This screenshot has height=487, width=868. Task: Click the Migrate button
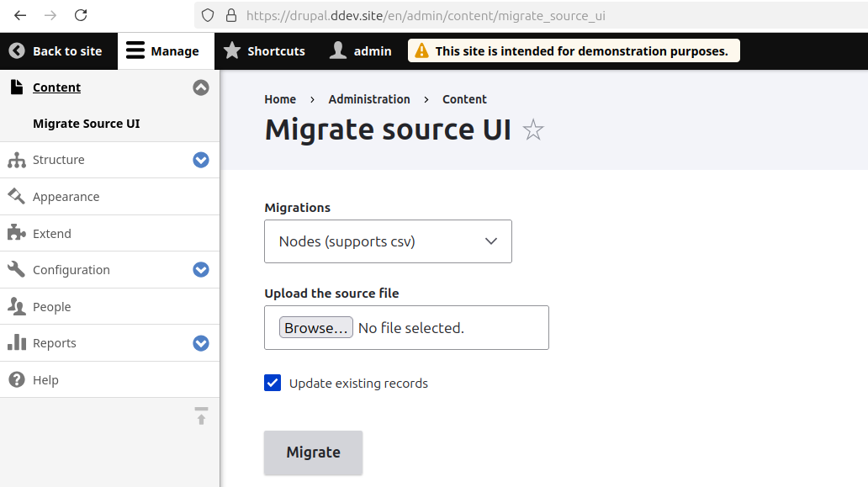coord(313,453)
